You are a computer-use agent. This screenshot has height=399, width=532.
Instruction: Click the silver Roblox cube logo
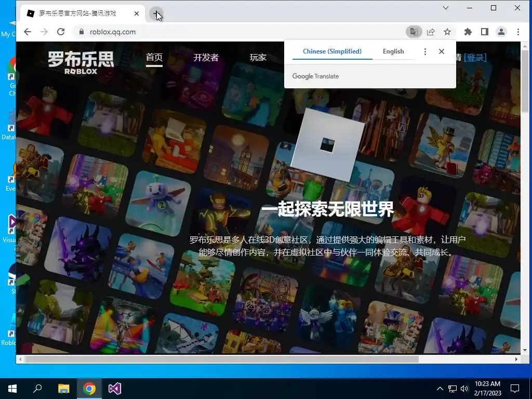point(327,145)
